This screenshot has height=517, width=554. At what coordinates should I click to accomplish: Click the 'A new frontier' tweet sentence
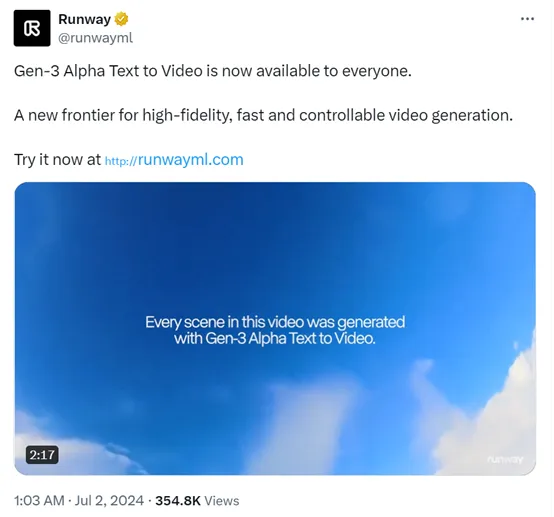[263, 115]
